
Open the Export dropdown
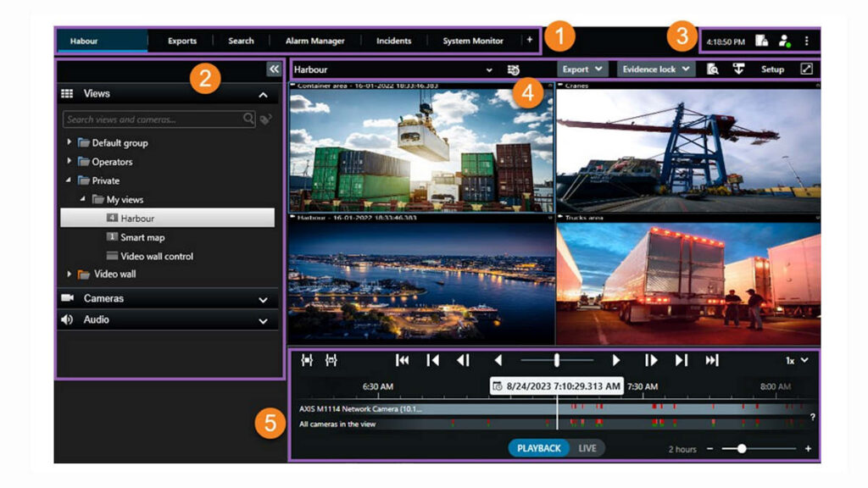point(582,69)
